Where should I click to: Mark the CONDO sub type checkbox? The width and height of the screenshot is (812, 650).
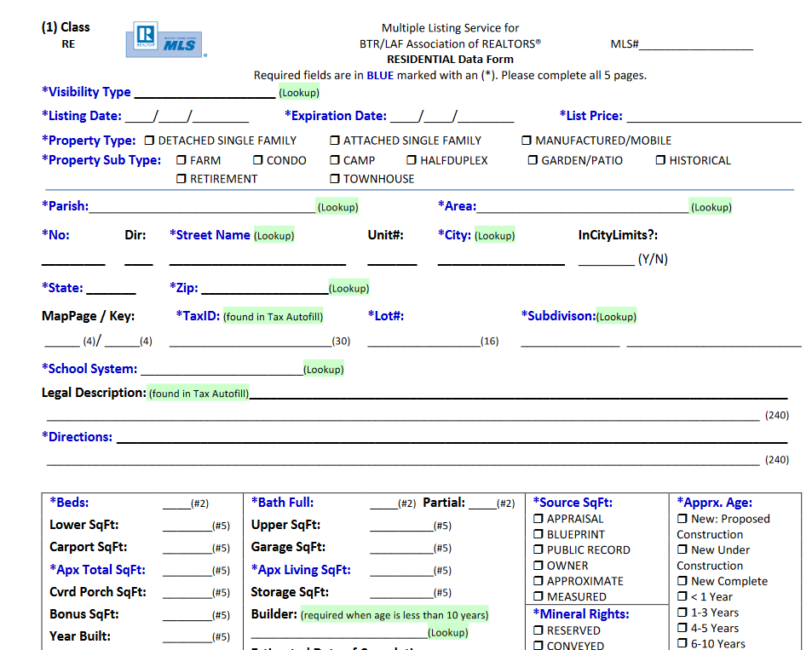pyautogui.click(x=258, y=160)
